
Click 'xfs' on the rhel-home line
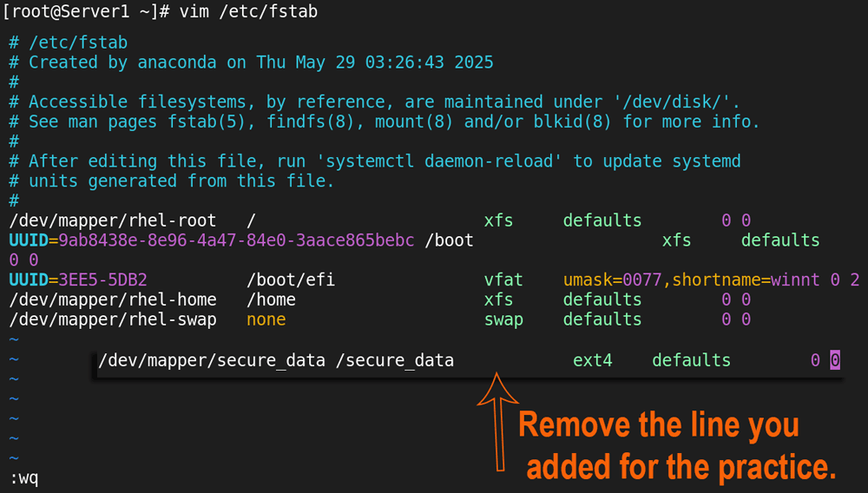498,300
